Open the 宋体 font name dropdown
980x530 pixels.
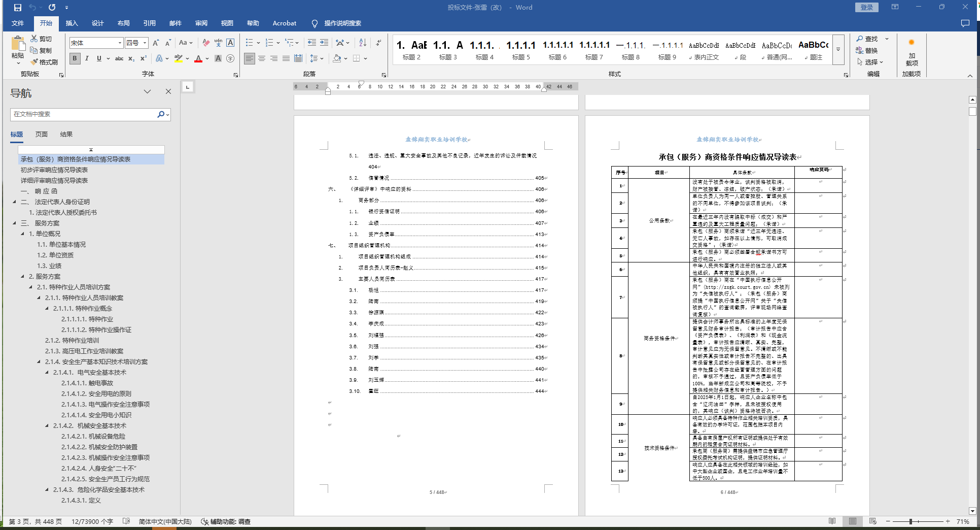point(120,43)
